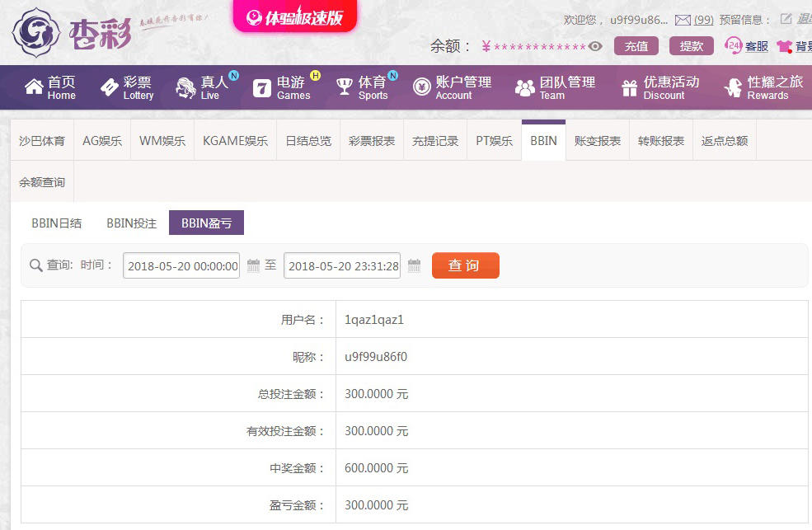Open calendar picker for end time
Screen dimensions: 812x530
pyautogui.click(x=415, y=265)
